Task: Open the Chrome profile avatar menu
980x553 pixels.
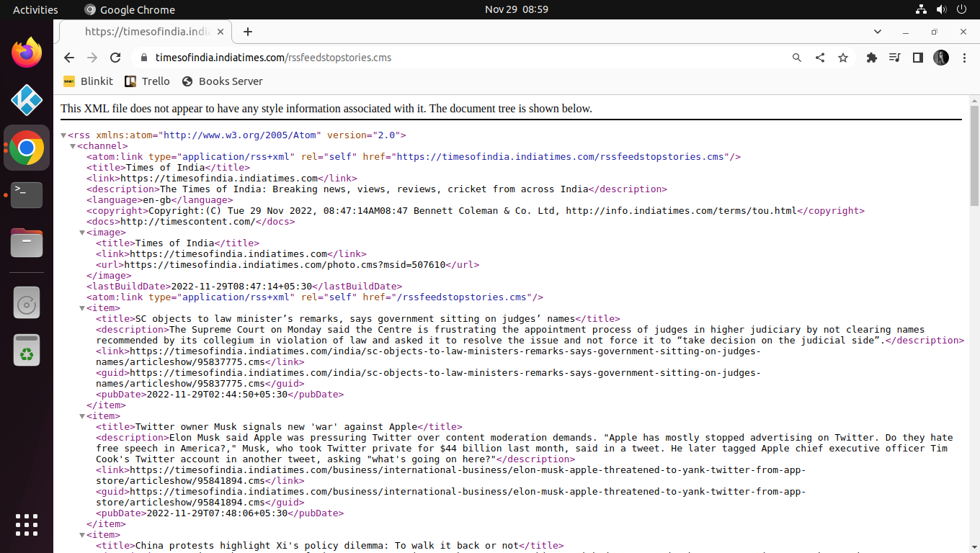Action: tap(941, 58)
